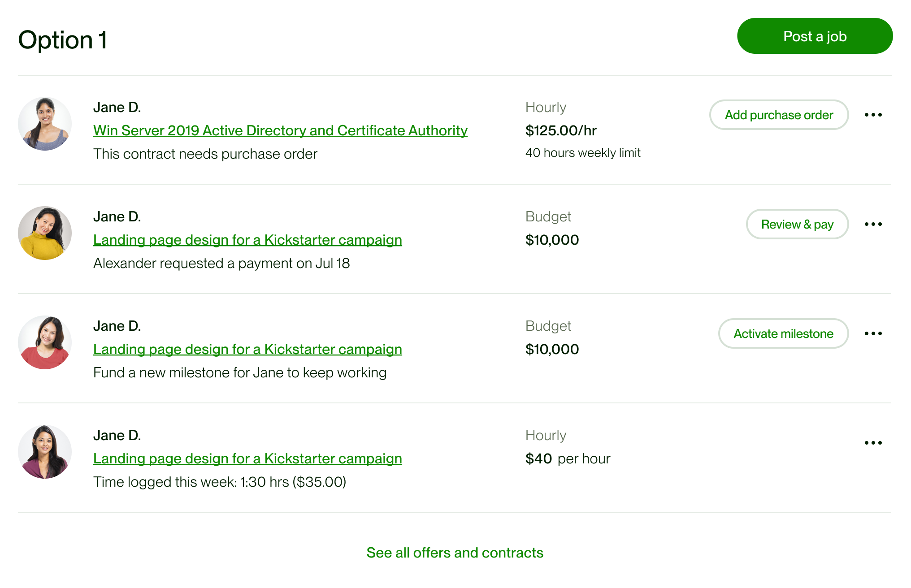The width and height of the screenshot is (911, 588).
Task: Open Landing page link for Alexander's payment request
Action: (x=247, y=240)
